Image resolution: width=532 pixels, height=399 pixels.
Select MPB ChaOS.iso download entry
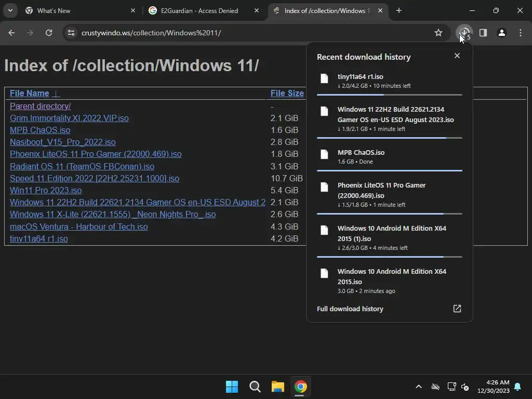390,158
